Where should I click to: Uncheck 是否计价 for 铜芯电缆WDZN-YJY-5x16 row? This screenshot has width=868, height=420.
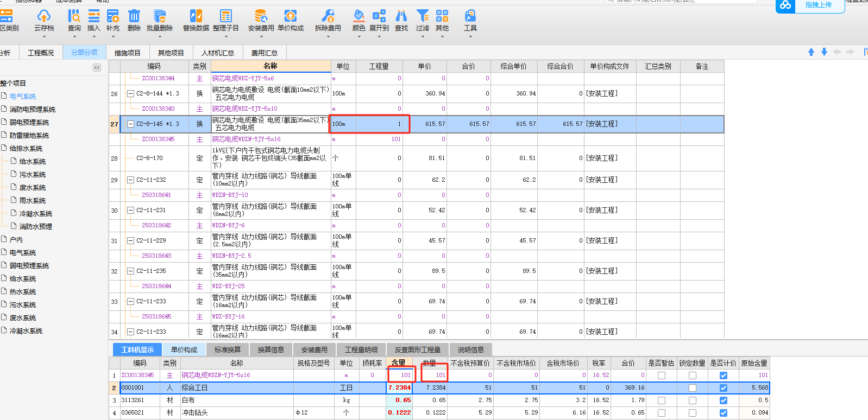click(x=724, y=376)
